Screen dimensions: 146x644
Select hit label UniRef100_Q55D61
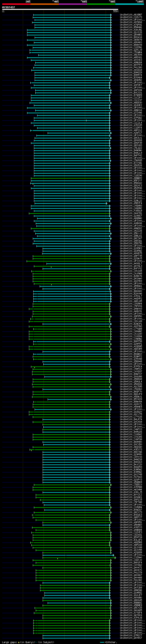coord(131,286)
